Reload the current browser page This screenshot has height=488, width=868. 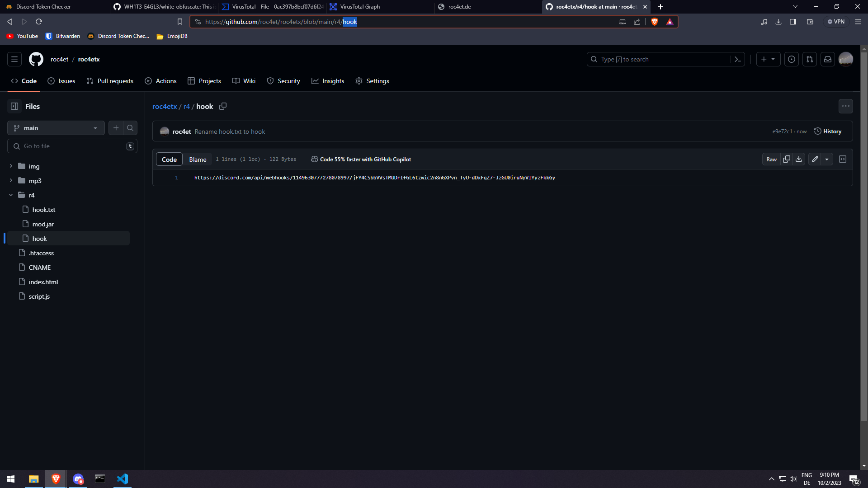pos(39,22)
